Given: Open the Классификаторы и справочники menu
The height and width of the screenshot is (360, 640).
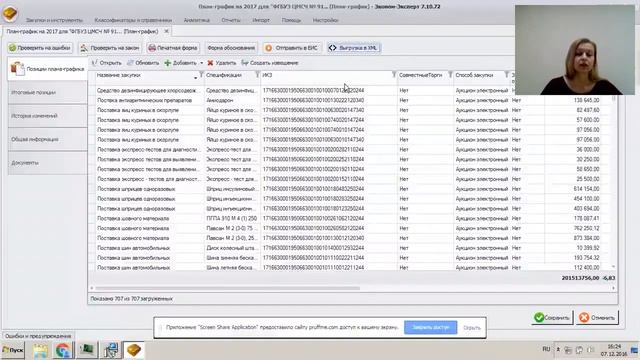Looking at the screenshot, I should tap(133, 20).
